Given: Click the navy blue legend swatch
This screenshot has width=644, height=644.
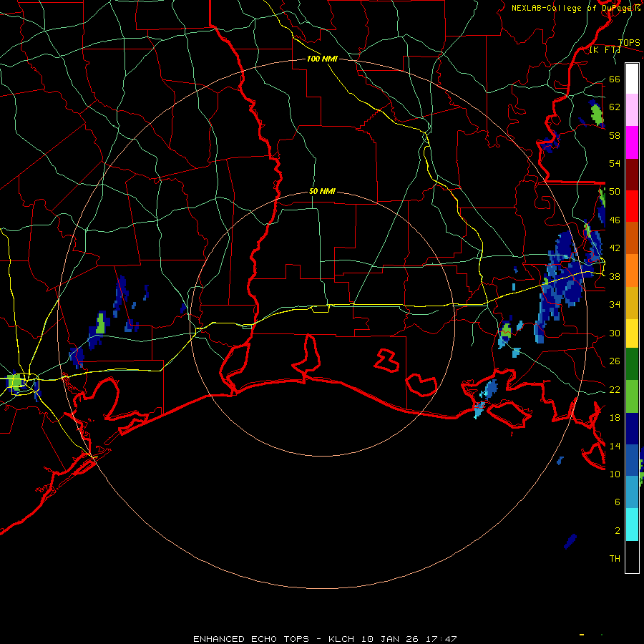Looking at the screenshot, I should tap(632, 429).
